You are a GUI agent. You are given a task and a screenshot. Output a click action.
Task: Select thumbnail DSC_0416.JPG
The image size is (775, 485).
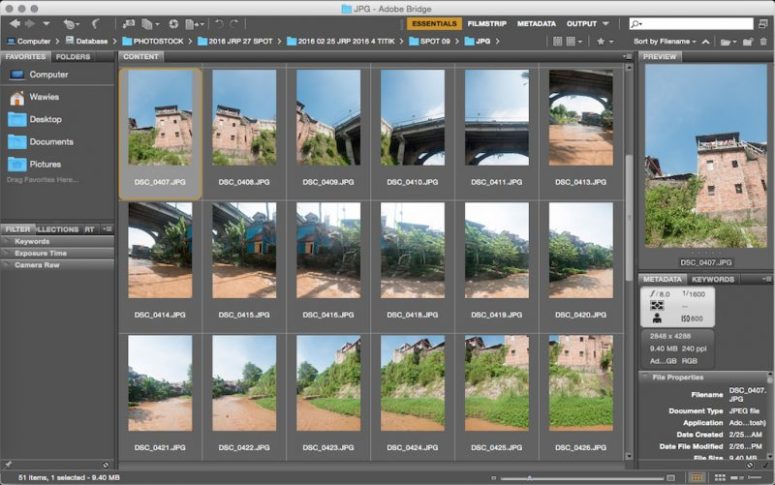click(328, 250)
